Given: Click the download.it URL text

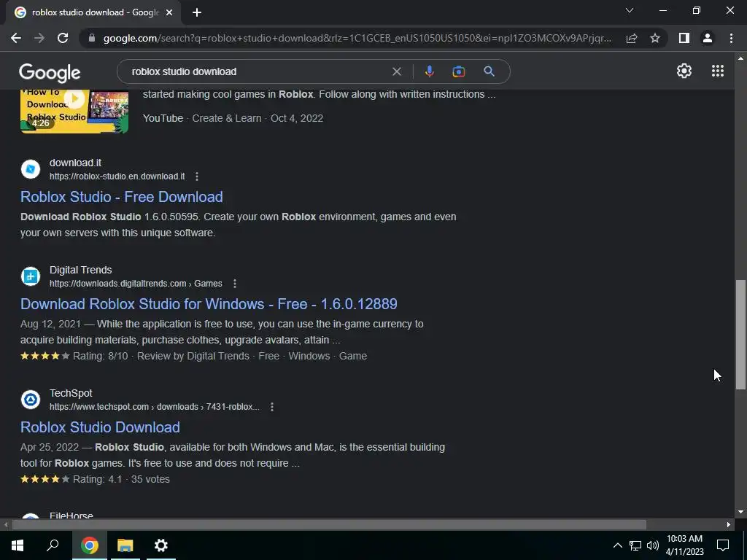Looking at the screenshot, I should pyautogui.click(x=117, y=176).
